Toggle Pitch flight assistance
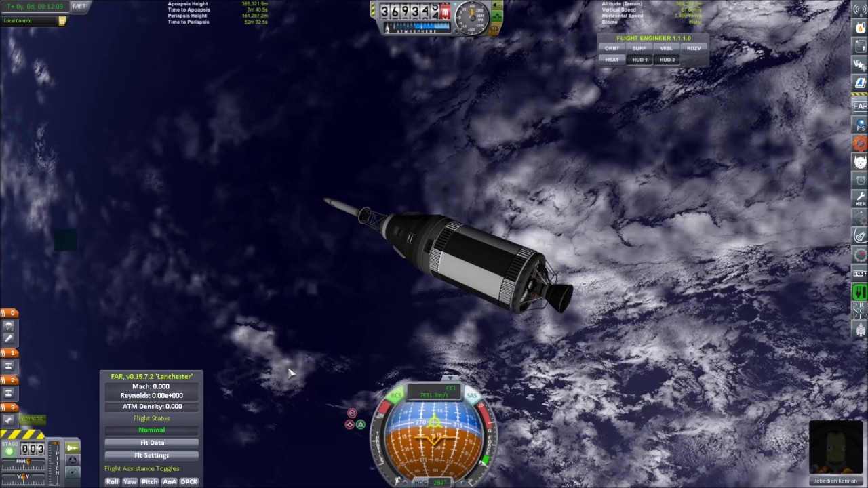Viewport: 868px width, 488px height. [x=149, y=481]
